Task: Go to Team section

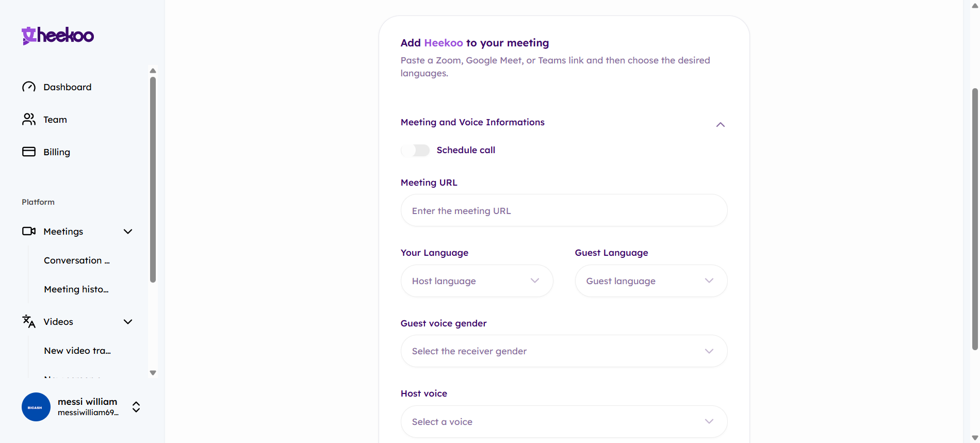Action: [x=55, y=120]
